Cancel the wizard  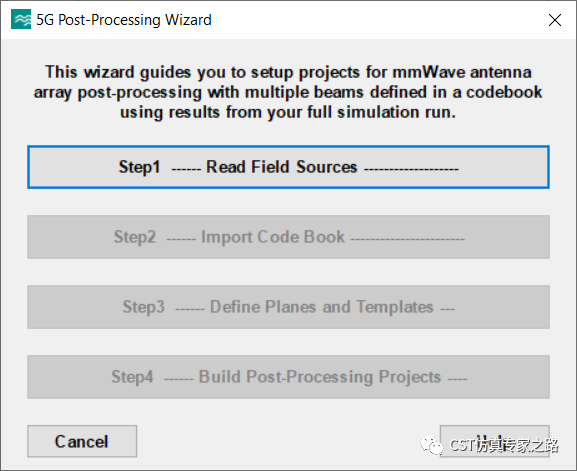(x=82, y=441)
